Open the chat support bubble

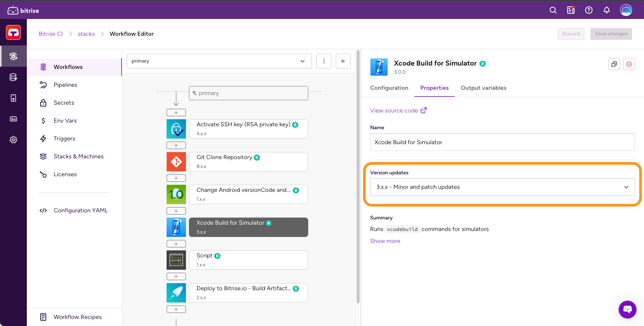628,309
